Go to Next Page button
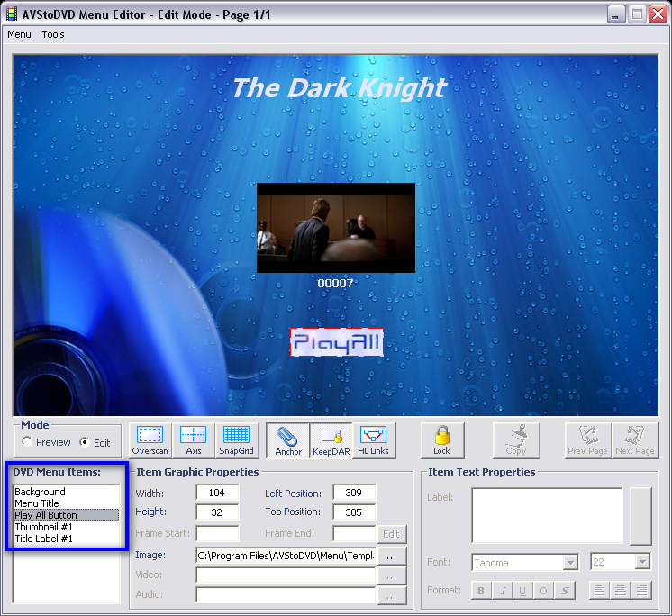The height and width of the screenshot is (616, 672). coord(635,440)
